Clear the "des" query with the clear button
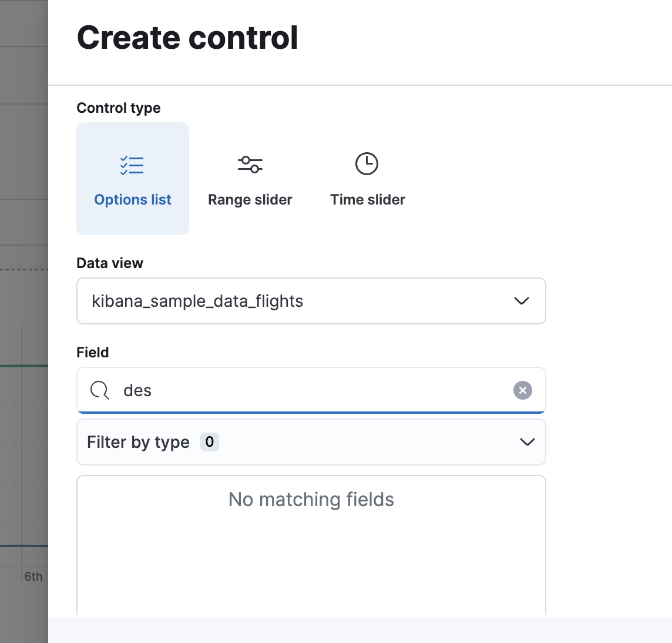 click(522, 390)
